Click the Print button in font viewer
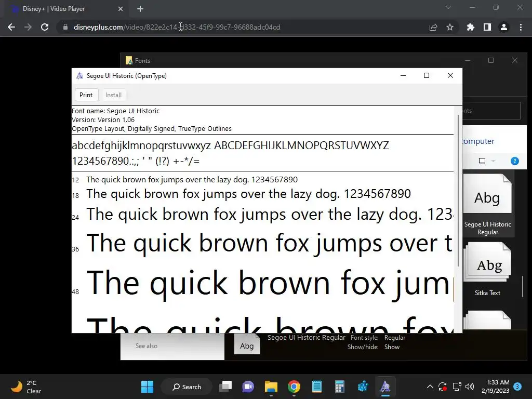Viewport: 532px width, 399px height. coord(86,95)
